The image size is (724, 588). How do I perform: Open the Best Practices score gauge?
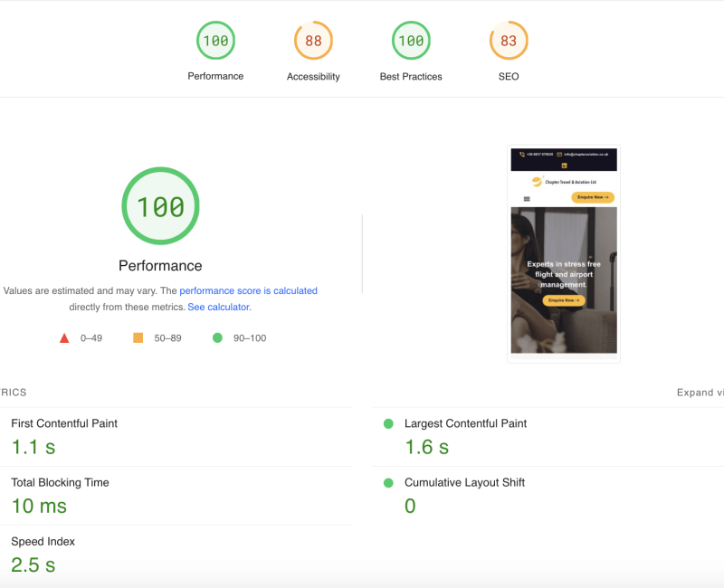(411, 41)
